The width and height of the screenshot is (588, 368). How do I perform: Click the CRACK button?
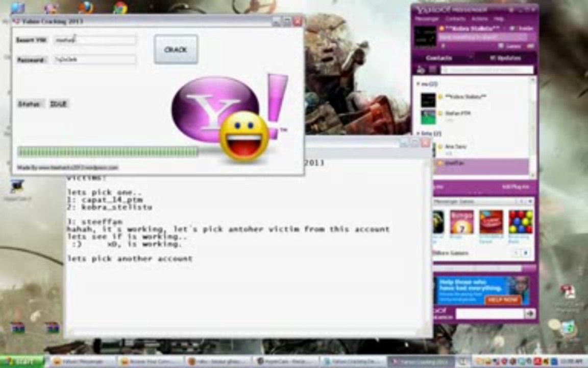click(176, 49)
